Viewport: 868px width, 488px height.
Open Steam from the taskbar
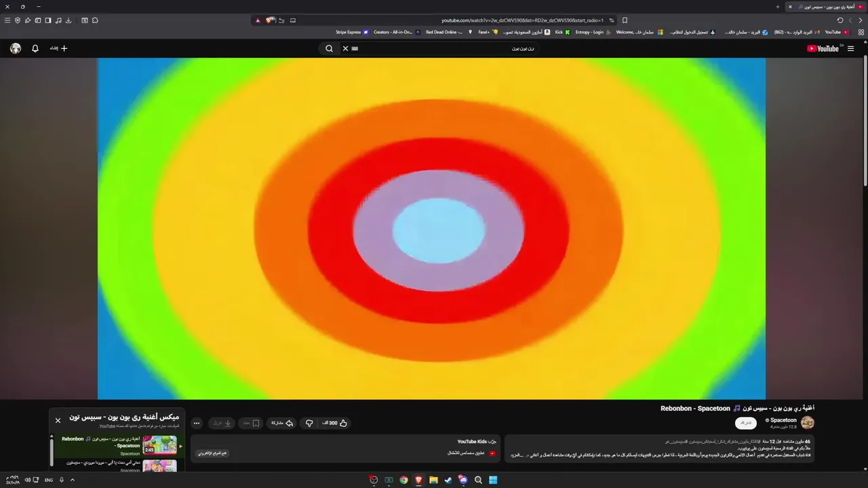(448, 480)
